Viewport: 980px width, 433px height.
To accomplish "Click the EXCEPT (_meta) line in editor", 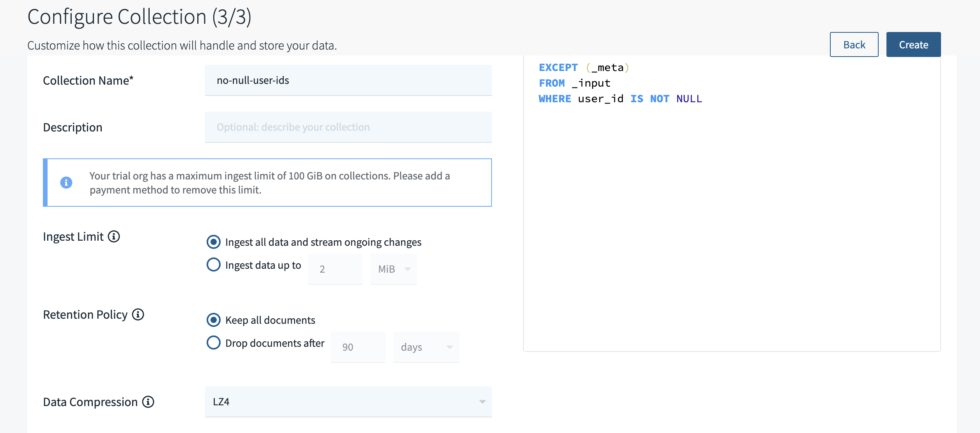I will [x=584, y=67].
